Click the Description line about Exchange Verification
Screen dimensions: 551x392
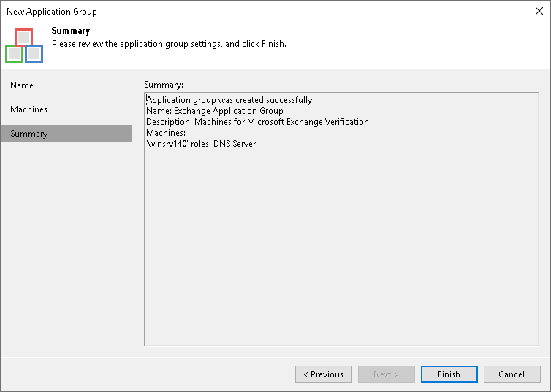click(257, 122)
